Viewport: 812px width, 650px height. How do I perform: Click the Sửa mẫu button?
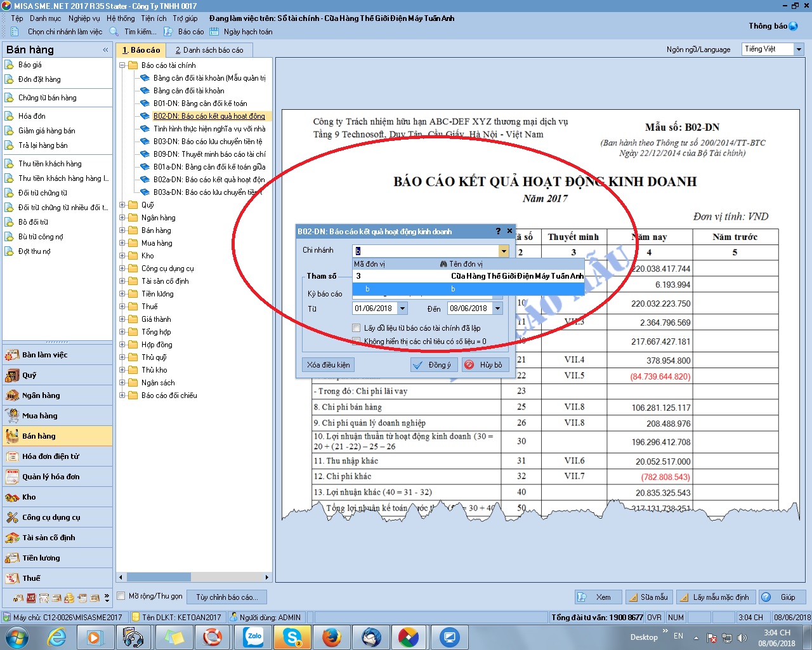(x=648, y=597)
